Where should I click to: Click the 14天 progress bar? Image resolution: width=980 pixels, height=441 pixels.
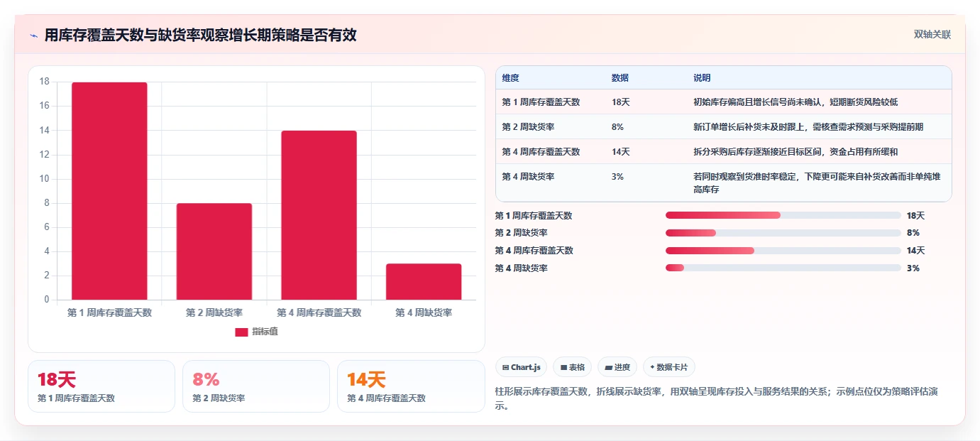click(783, 251)
